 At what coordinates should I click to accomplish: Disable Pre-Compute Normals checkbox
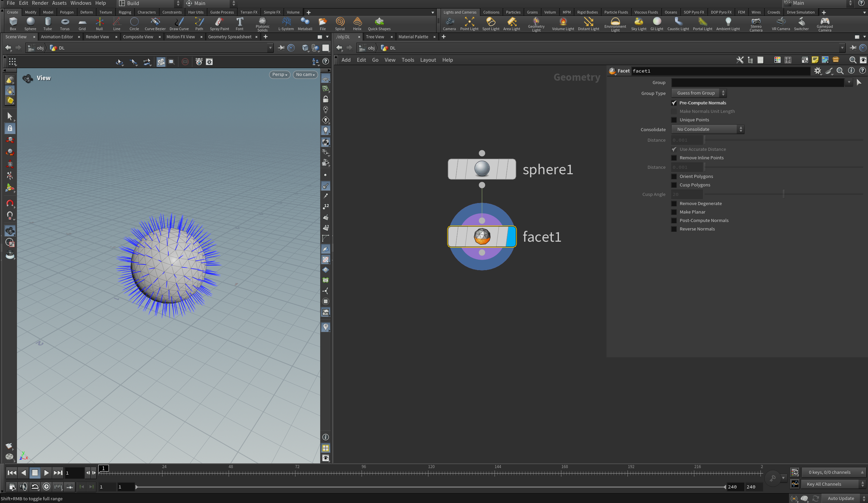pos(674,103)
